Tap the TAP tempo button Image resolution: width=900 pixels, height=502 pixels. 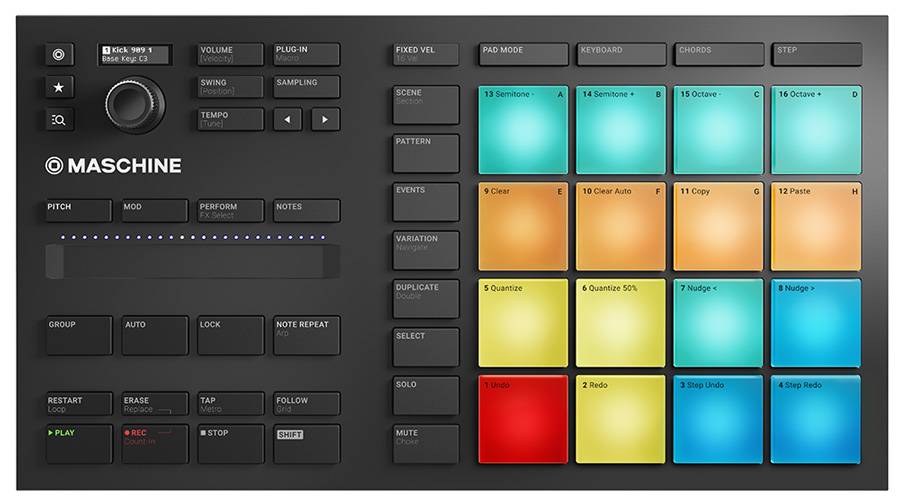click(231, 404)
